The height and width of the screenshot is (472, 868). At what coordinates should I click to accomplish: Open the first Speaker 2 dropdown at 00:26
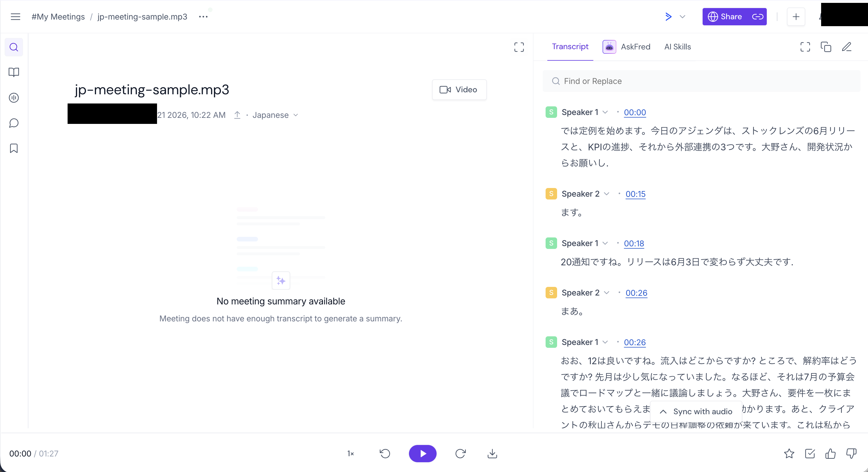click(607, 293)
